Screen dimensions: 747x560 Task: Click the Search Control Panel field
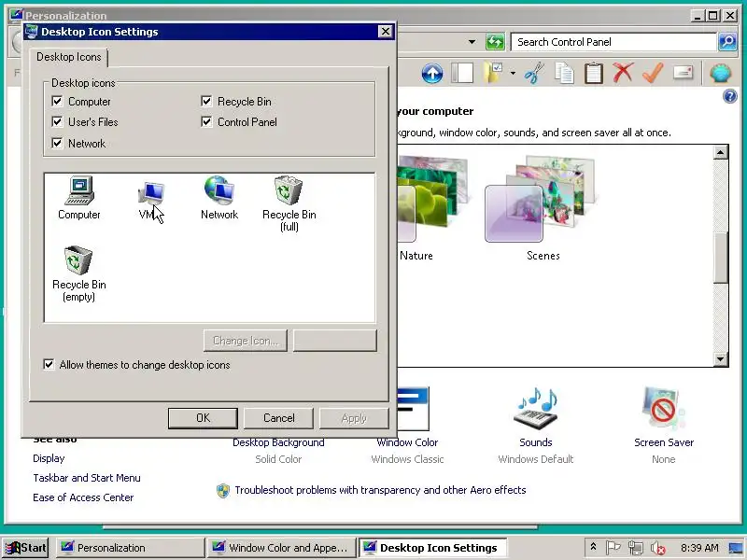(x=613, y=42)
